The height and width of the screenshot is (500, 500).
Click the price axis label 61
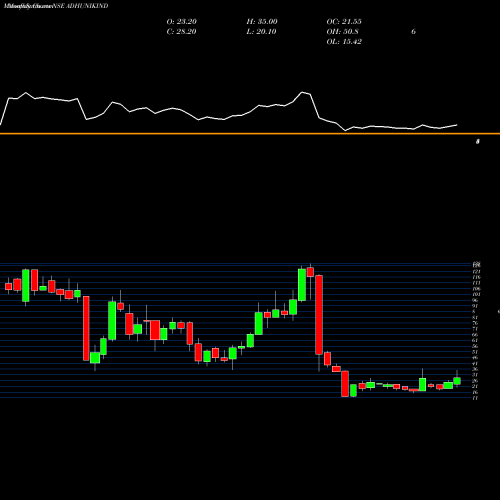tap(475, 340)
